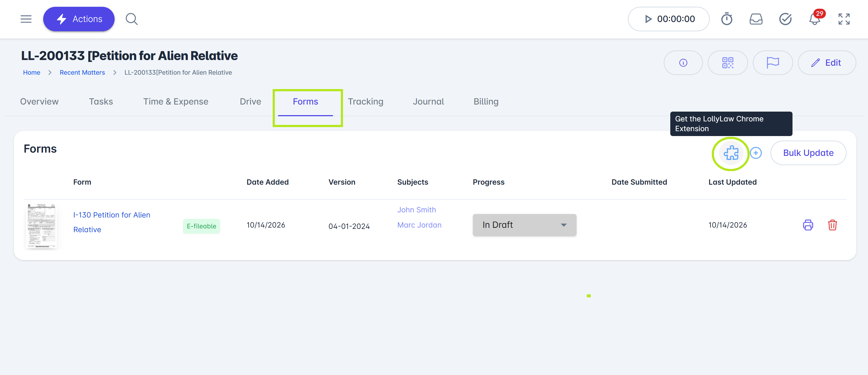The height and width of the screenshot is (375, 868).
Task: Open subject John Smith
Action: click(x=416, y=210)
